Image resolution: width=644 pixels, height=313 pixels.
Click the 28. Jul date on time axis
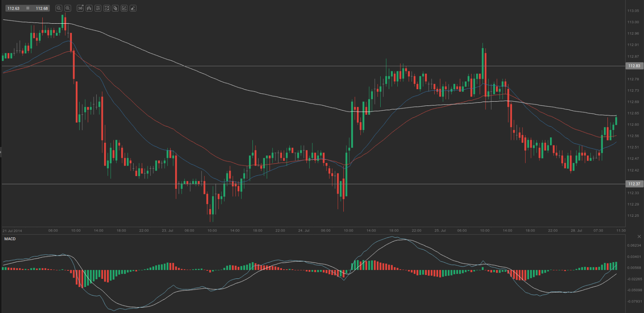pos(576,230)
